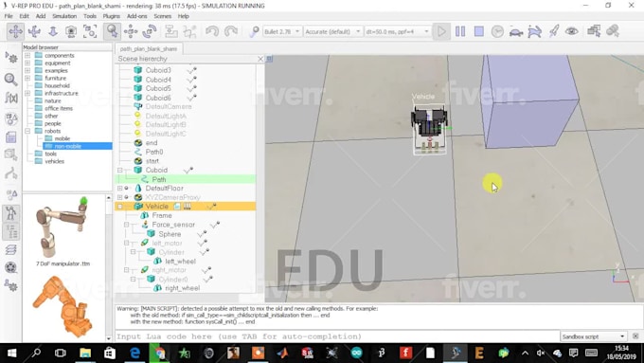Open the Add-ons menu
This screenshot has height=363, width=644.
click(136, 16)
